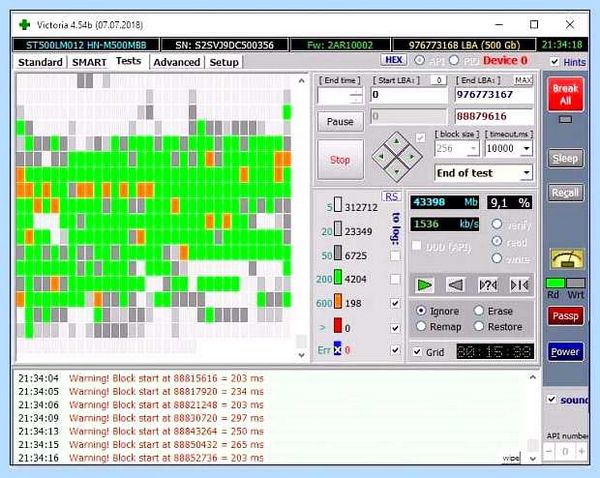This screenshot has height=478, width=600.
Task: Click the red Passp button
Action: tap(565, 316)
